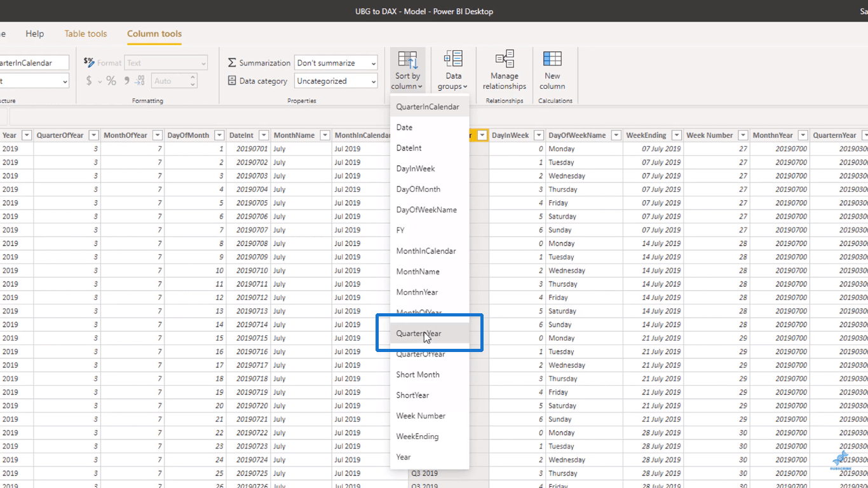Open the Format Text dropdown

166,63
